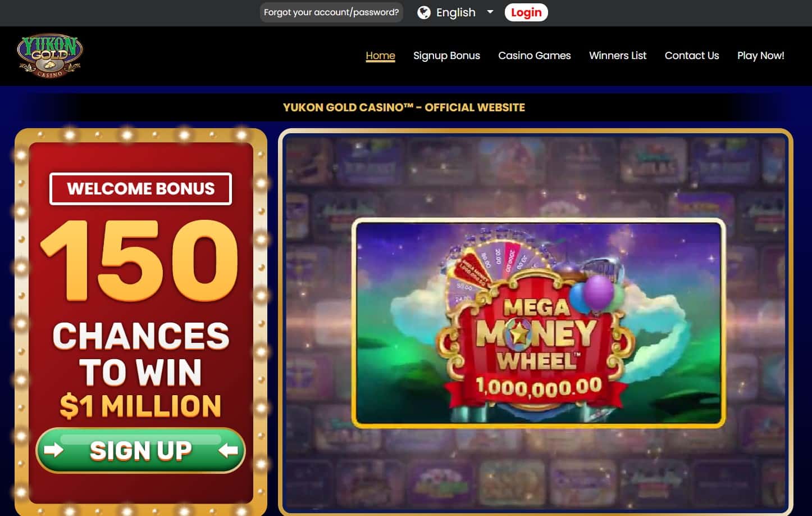Go to the Home menu item

click(380, 56)
